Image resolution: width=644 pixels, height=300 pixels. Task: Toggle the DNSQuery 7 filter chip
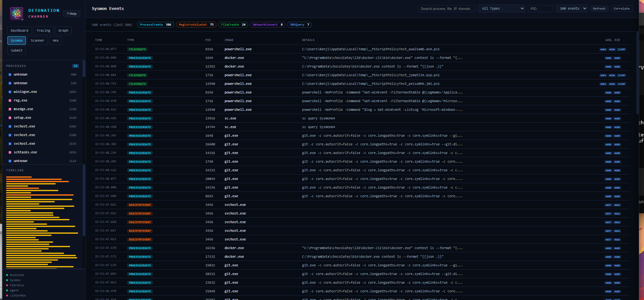(299, 25)
